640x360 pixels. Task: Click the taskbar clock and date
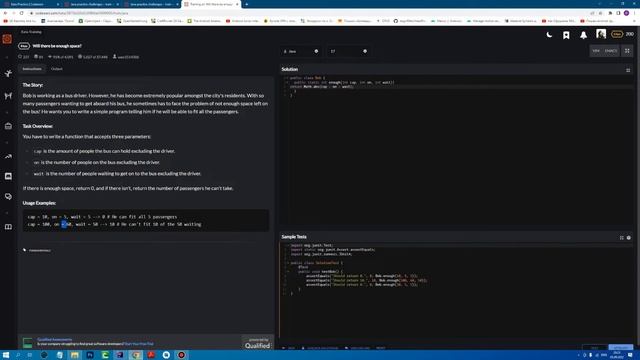(617, 355)
